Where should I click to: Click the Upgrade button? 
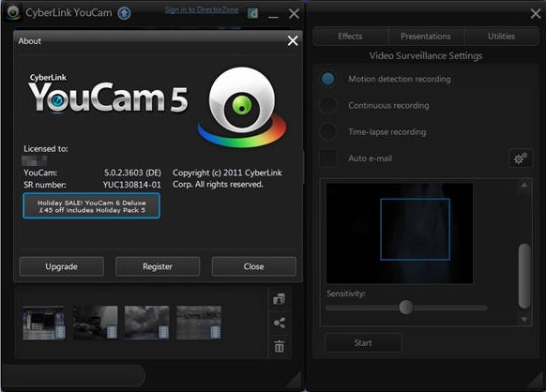click(x=62, y=266)
